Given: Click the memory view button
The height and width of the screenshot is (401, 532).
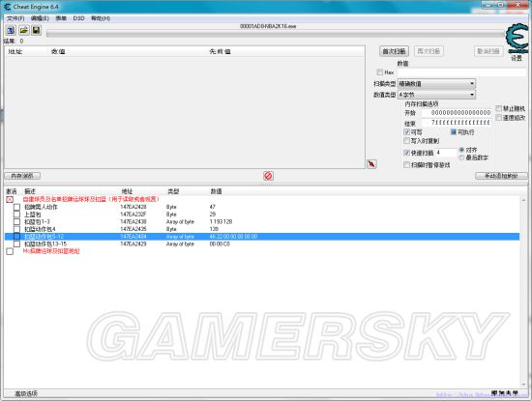Looking at the screenshot, I should 22,176.
